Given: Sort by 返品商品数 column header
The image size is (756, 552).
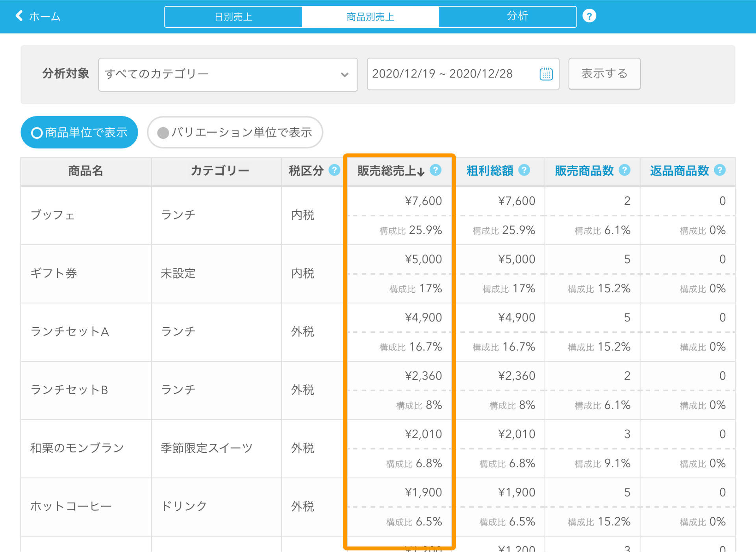Looking at the screenshot, I should point(680,170).
